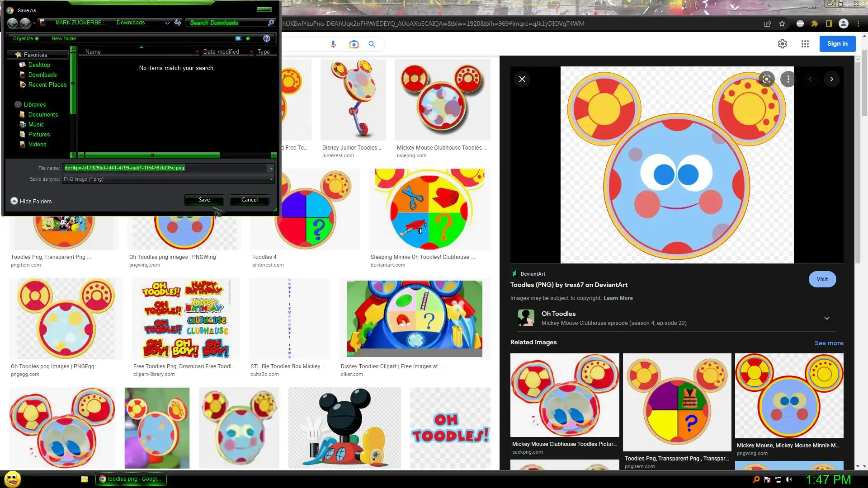Expand the Oh Toodles episode info chevron
This screenshot has width=868, height=488.
click(826, 318)
